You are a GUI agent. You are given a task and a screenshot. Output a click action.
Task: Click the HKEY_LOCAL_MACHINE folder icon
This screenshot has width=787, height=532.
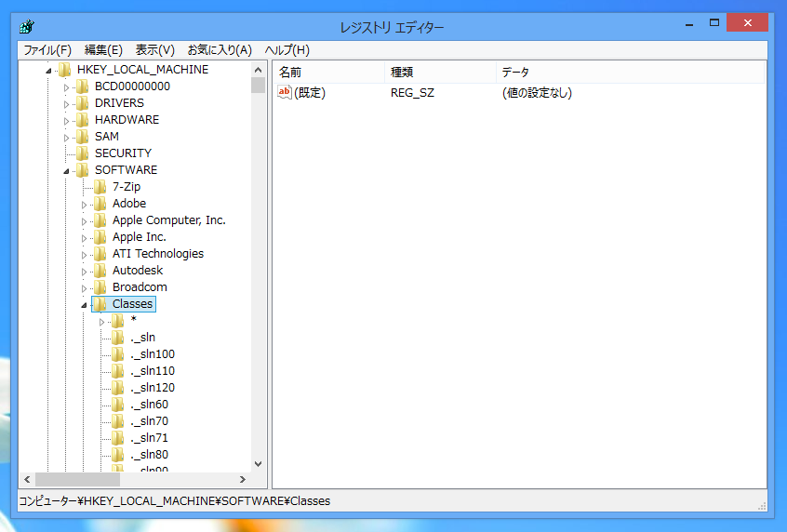coord(64,70)
